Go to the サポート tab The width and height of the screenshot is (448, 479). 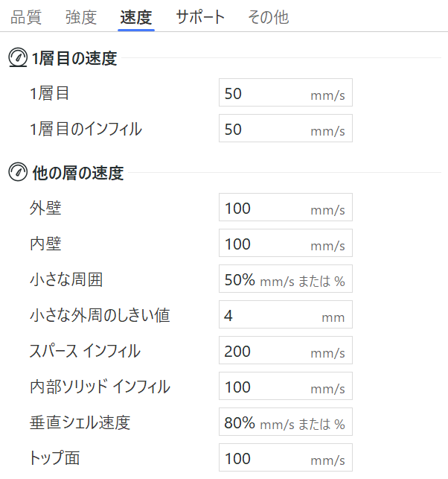(x=200, y=17)
